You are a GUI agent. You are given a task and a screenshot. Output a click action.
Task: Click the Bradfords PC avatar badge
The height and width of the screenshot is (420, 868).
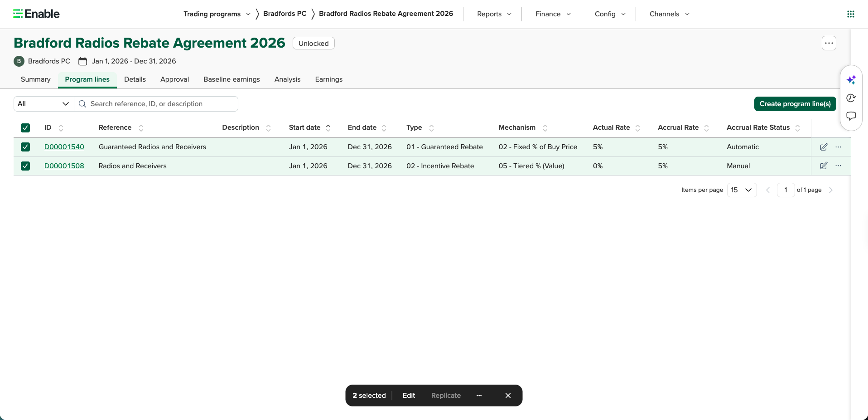(19, 61)
